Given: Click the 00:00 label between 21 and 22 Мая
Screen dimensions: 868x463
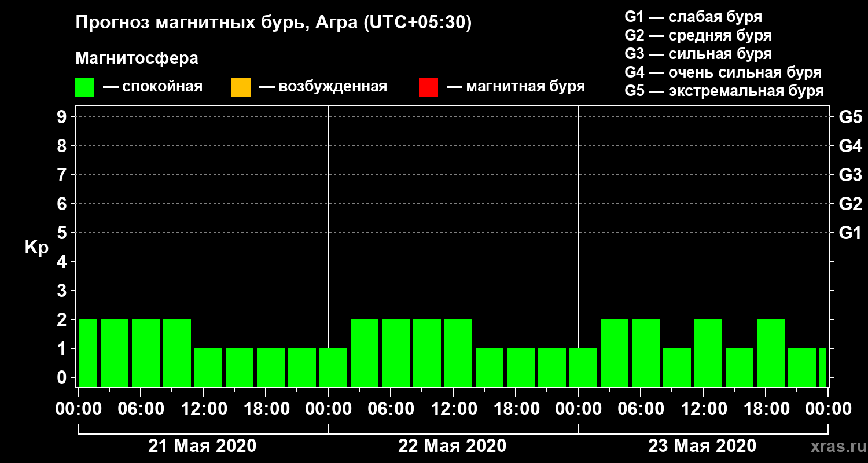Looking at the screenshot, I should pyautogui.click(x=329, y=409).
